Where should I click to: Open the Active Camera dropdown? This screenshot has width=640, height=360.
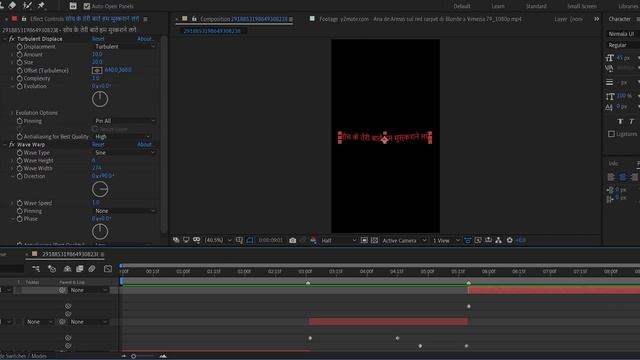[404, 240]
